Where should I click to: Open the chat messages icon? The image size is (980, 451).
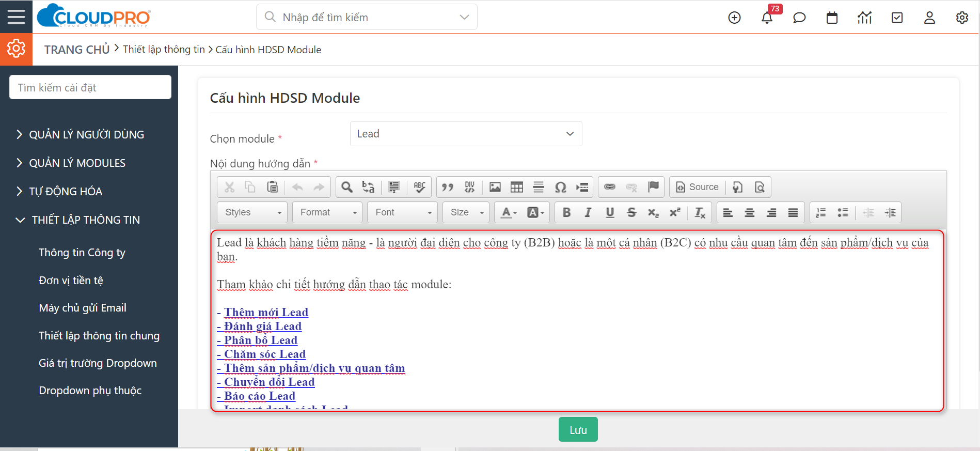click(x=799, y=18)
